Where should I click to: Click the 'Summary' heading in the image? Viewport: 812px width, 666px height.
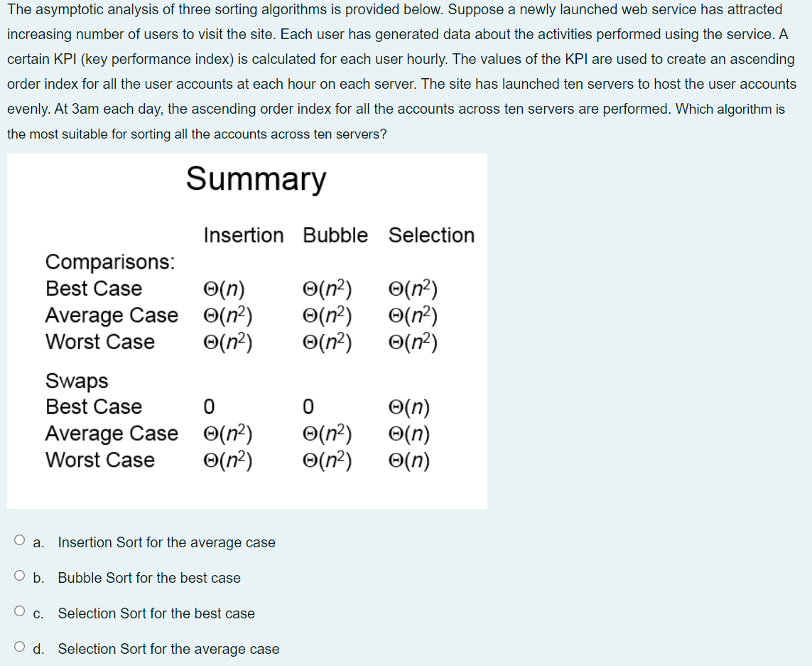pyautogui.click(x=255, y=180)
